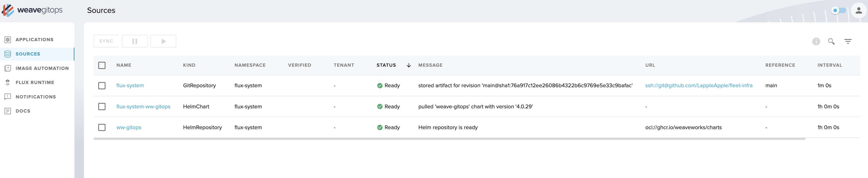Select the Sources sidebar item
The width and height of the screenshot is (868, 178).
[37, 54]
